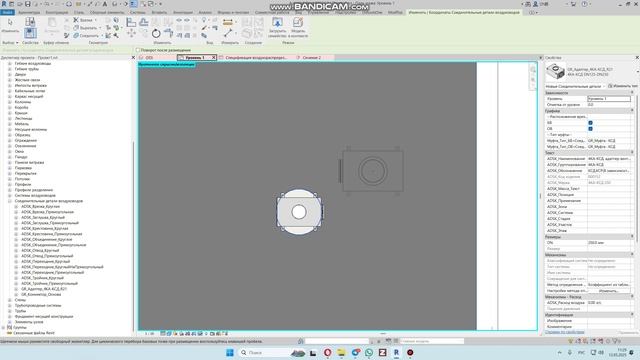Image resolution: width=640 pixels, height=360 pixels.
Task: Collapse the Зависимости section in properties
Action: point(632,93)
